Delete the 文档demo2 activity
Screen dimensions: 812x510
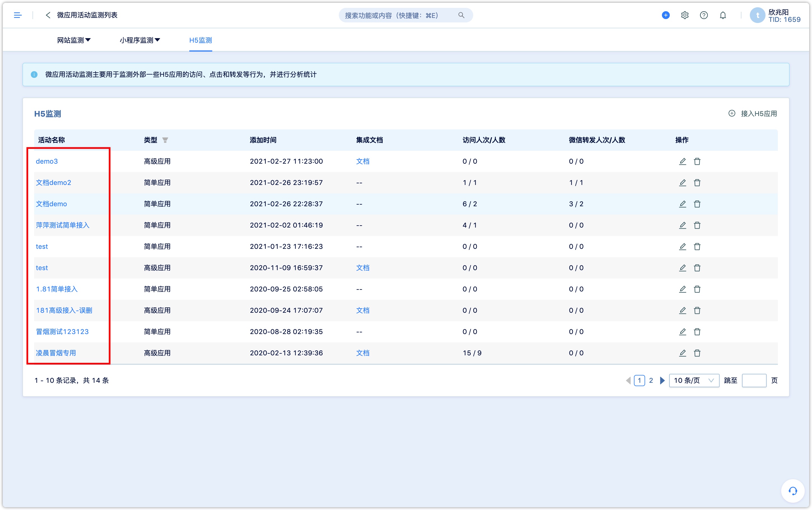tap(697, 182)
